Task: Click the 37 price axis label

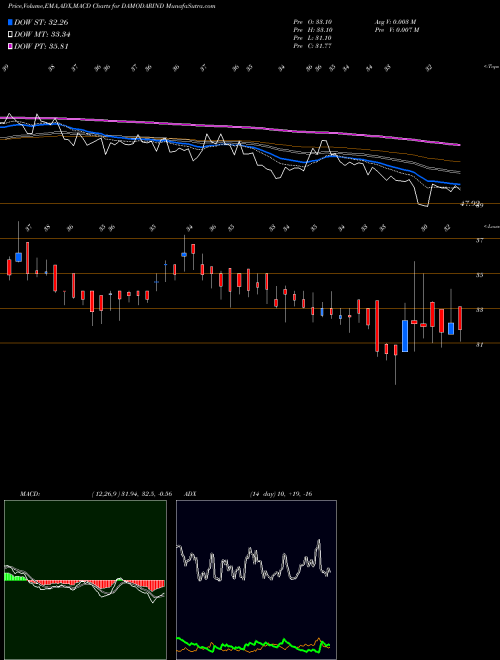Action: click(x=479, y=240)
